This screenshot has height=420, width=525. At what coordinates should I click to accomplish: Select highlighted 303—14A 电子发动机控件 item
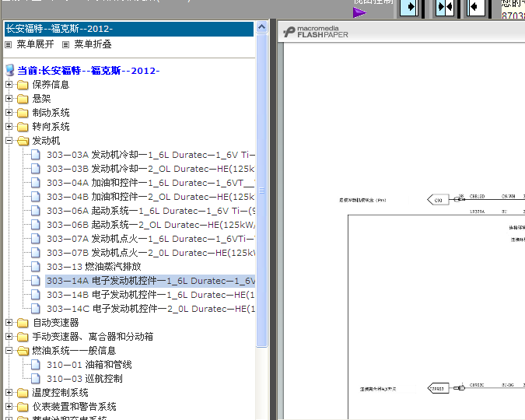pos(150,281)
